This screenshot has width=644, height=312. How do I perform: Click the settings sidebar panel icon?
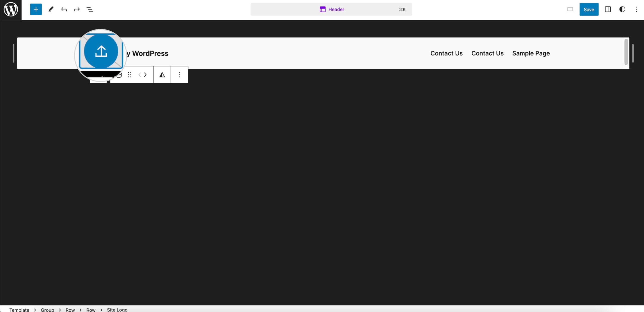pyautogui.click(x=608, y=9)
